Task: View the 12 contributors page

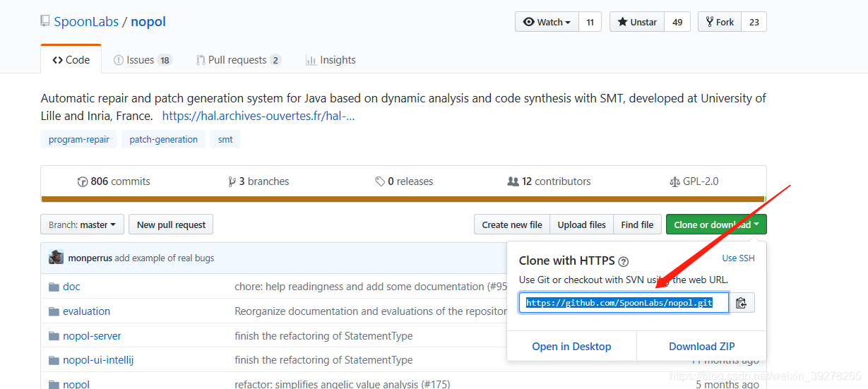Action: [x=549, y=181]
